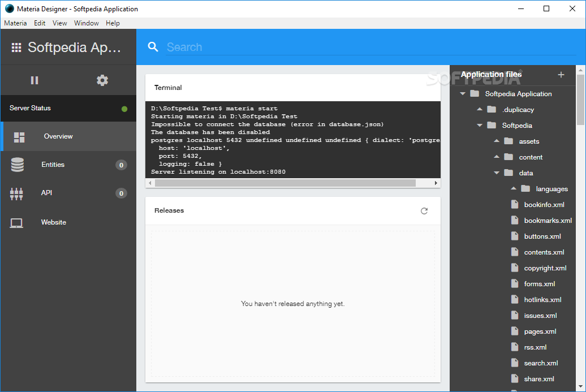The width and height of the screenshot is (586, 392).
Task: Open the Website section
Action: click(x=68, y=222)
